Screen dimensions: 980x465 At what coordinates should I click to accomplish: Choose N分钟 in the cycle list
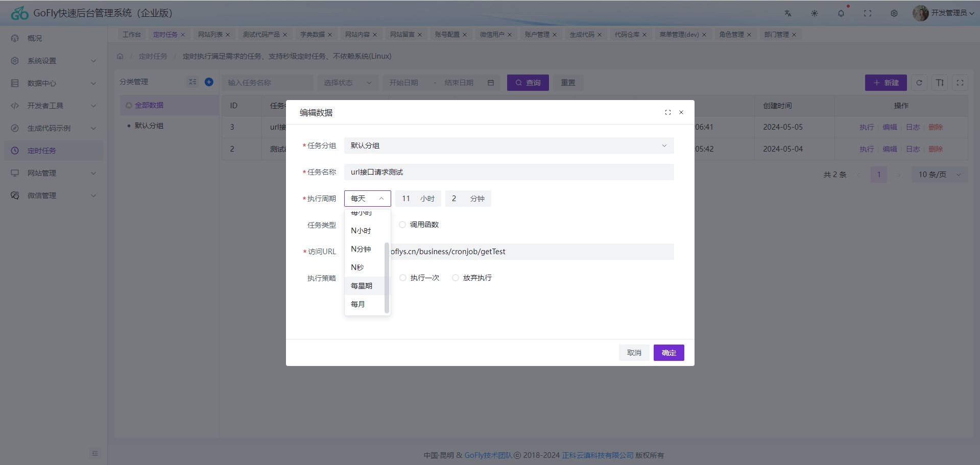click(365, 249)
